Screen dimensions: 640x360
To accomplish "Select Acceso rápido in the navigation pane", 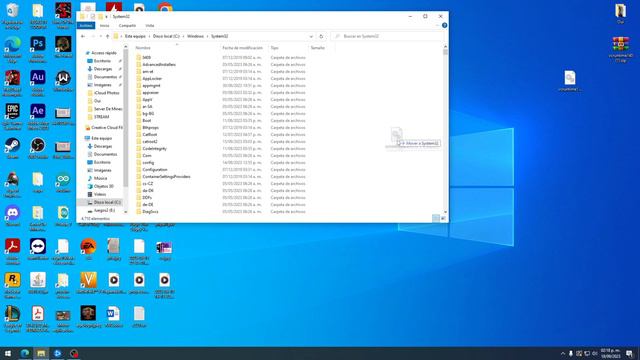I will 103,53.
